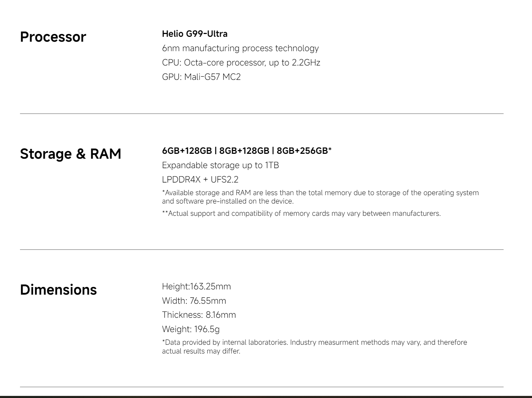
Task: Click the dark bar at page bottom
Action: point(266,396)
